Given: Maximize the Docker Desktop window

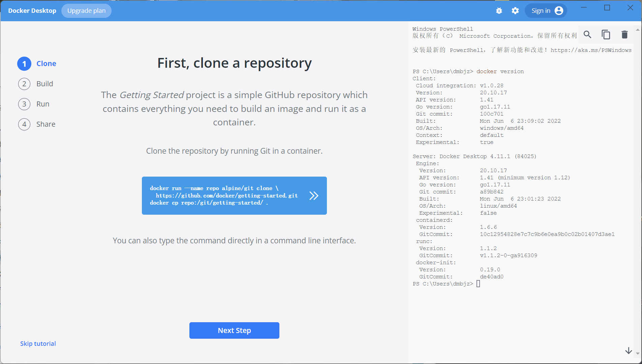Looking at the screenshot, I should tap(607, 8).
